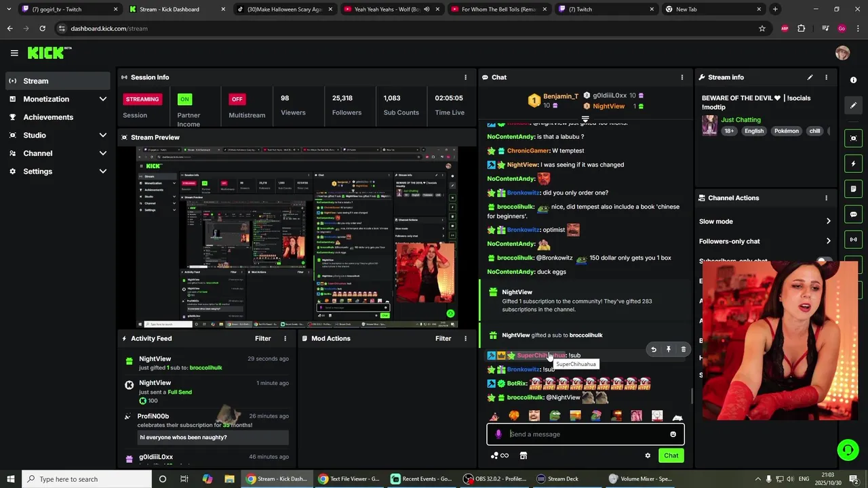Open Mod Actions options menu
Image resolution: width=868 pixels, height=488 pixels.
click(465, 338)
